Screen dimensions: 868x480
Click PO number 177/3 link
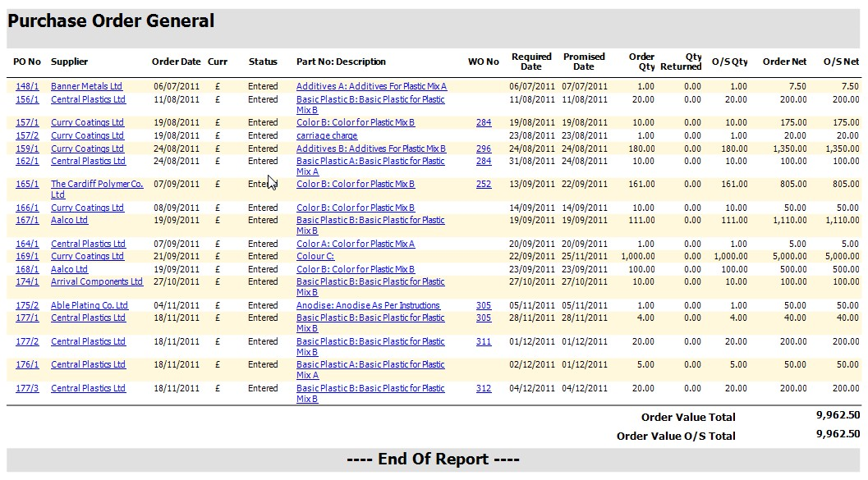27,388
